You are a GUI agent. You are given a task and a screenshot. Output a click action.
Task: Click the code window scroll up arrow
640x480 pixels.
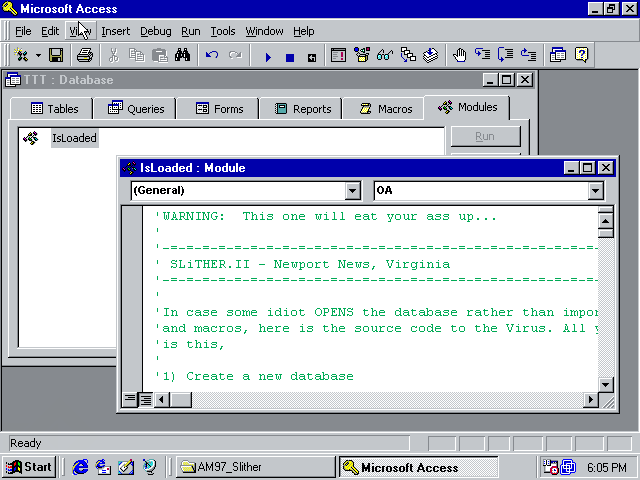click(x=605, y=221)
